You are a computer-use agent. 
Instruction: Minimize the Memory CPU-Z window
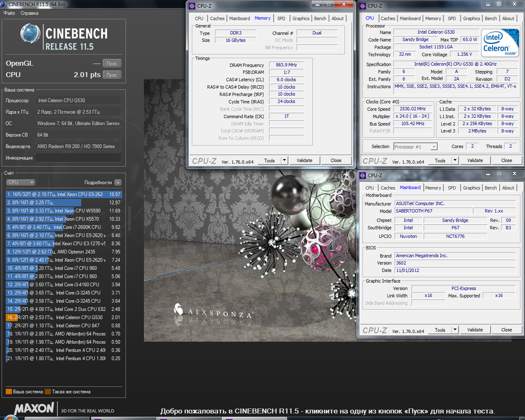[317, 4]
